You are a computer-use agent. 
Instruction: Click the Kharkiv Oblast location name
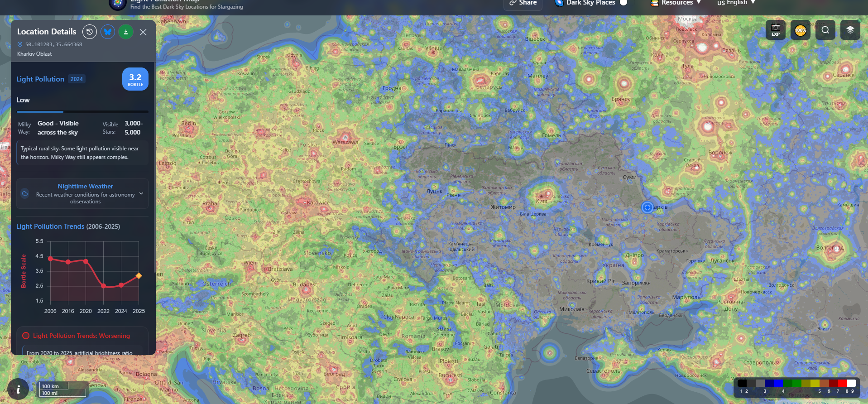(34, 54)
